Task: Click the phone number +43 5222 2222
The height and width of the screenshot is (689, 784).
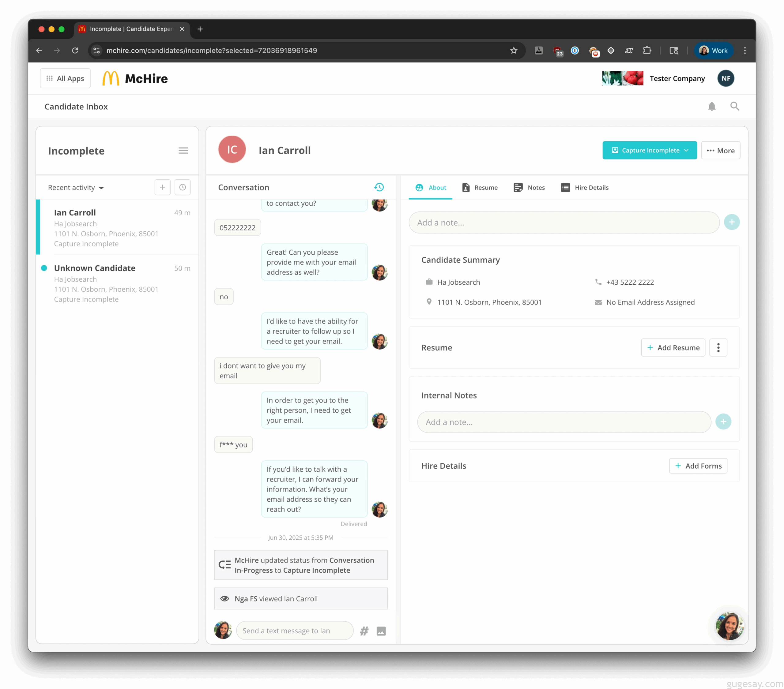Action: coord(630,282)
